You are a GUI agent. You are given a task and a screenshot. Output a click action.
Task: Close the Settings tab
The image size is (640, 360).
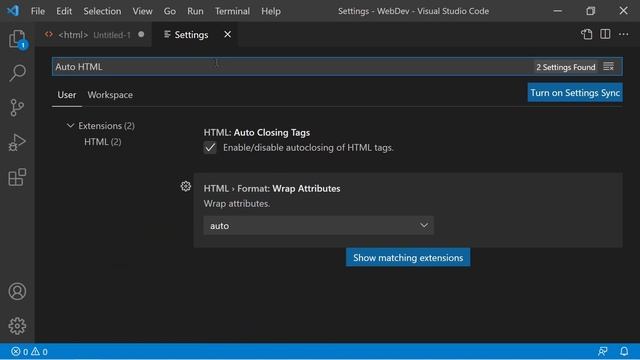coord(227,35)
